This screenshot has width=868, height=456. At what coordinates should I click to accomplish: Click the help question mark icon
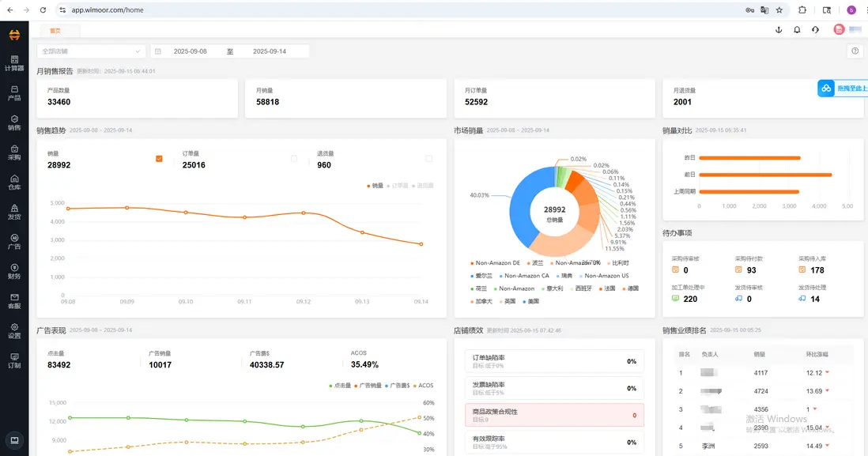855,51
